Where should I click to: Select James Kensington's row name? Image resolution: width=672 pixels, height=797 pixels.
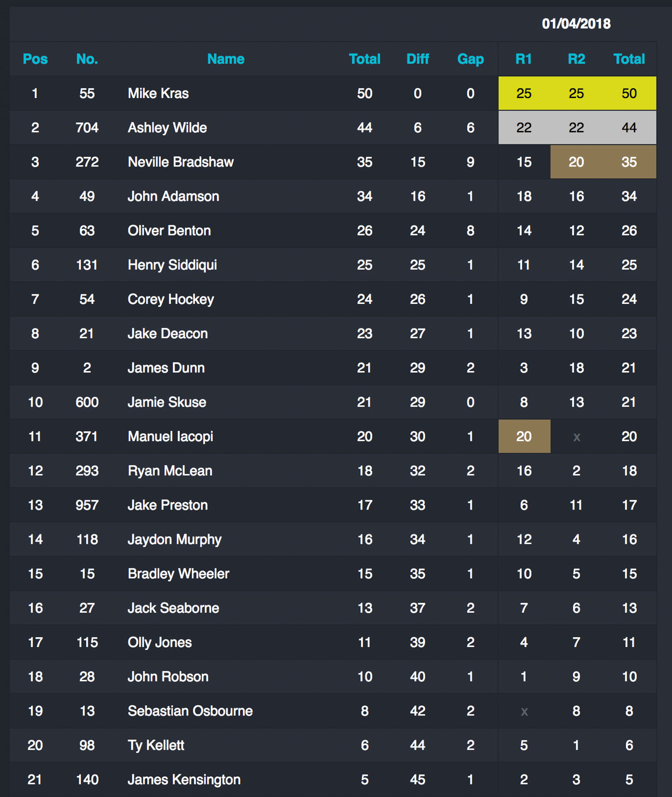(184, 779)
